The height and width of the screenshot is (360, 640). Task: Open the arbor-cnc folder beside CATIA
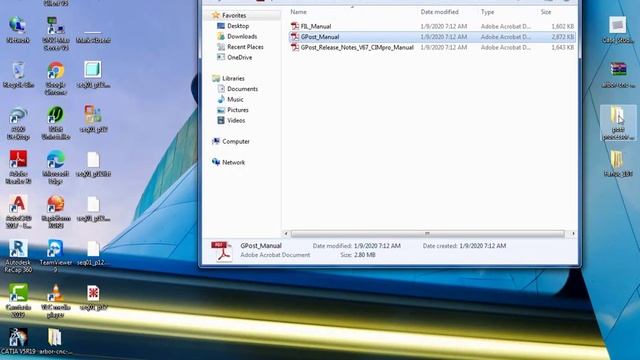coord(56,342)
